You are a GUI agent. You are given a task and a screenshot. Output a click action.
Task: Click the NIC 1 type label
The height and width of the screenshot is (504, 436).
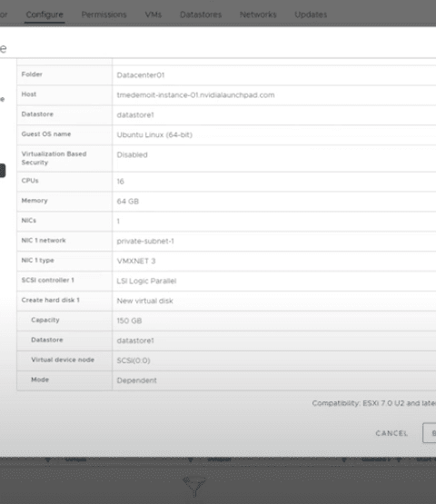click(x=37, y=261)
